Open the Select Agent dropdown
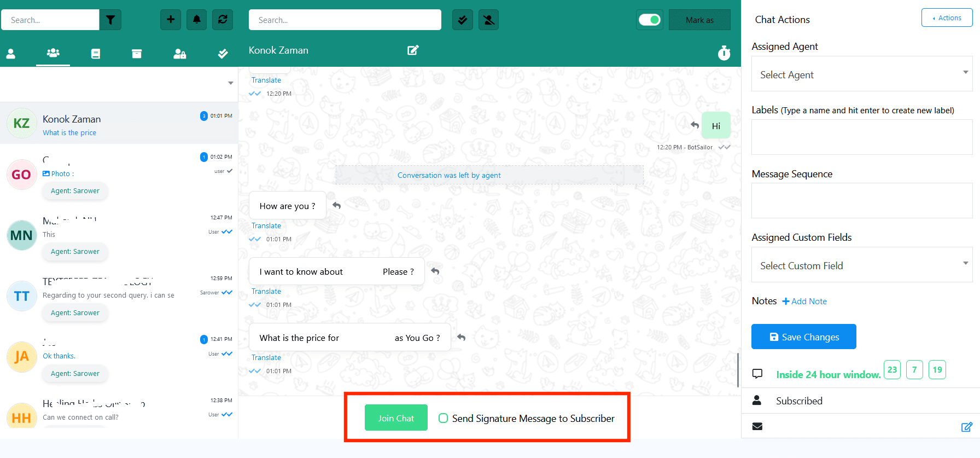This screenshot has height=458, width=980. coord(861,74)
